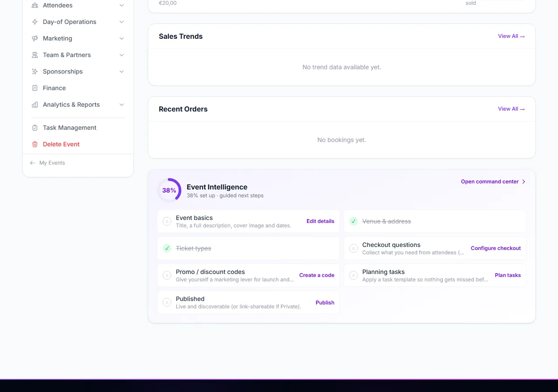Expand the Team & Partners chevron
This screenshot has height=392, width=558.
tap(122, 55)
